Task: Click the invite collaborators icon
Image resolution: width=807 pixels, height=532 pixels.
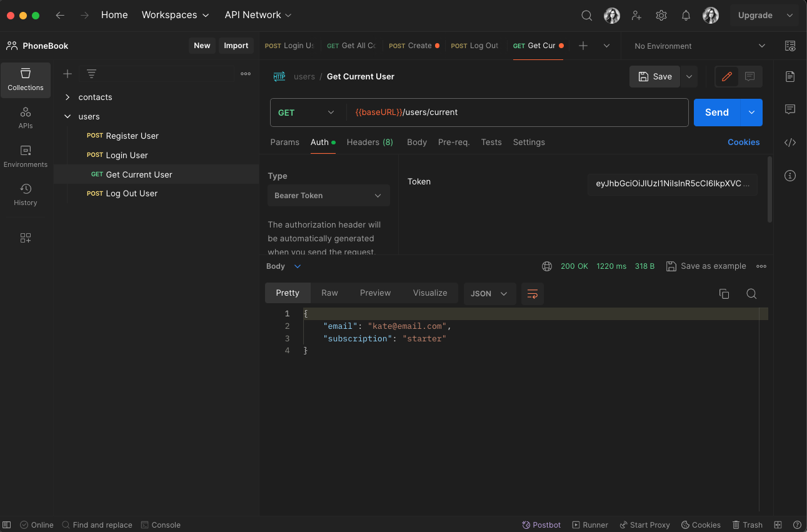Action: 636,16
